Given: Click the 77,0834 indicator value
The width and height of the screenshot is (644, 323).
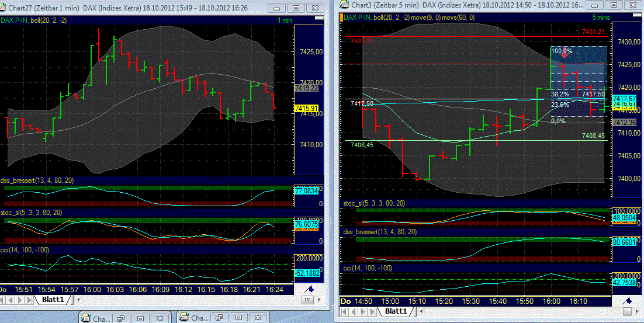Looking at the screenshot, I should click(306, 190).
